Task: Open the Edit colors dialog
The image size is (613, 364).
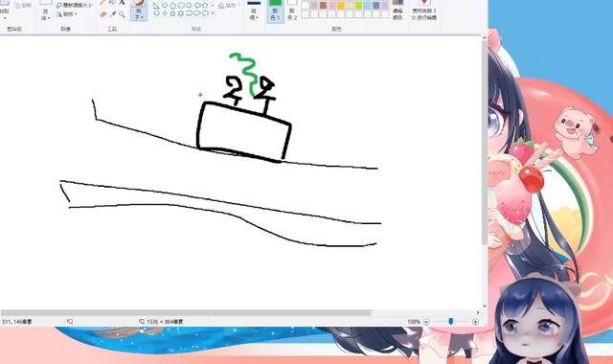Action: [x=398, y=11]
